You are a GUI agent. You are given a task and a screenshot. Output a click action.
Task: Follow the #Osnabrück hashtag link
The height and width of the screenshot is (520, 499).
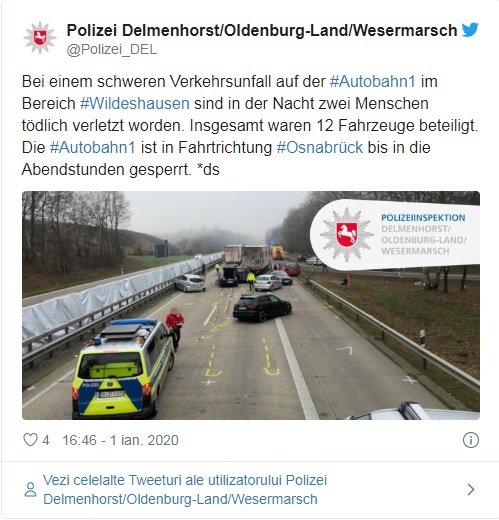click(x=320, y=147)
